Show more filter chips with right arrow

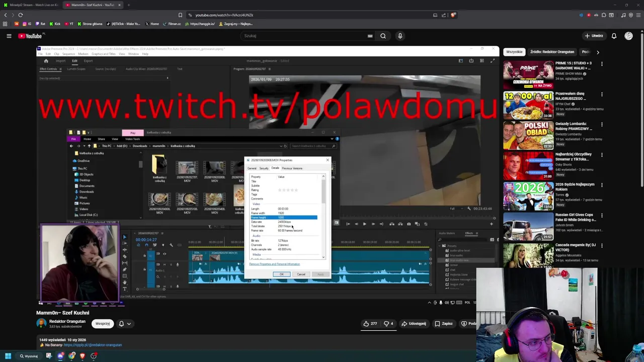coord(598,52)
